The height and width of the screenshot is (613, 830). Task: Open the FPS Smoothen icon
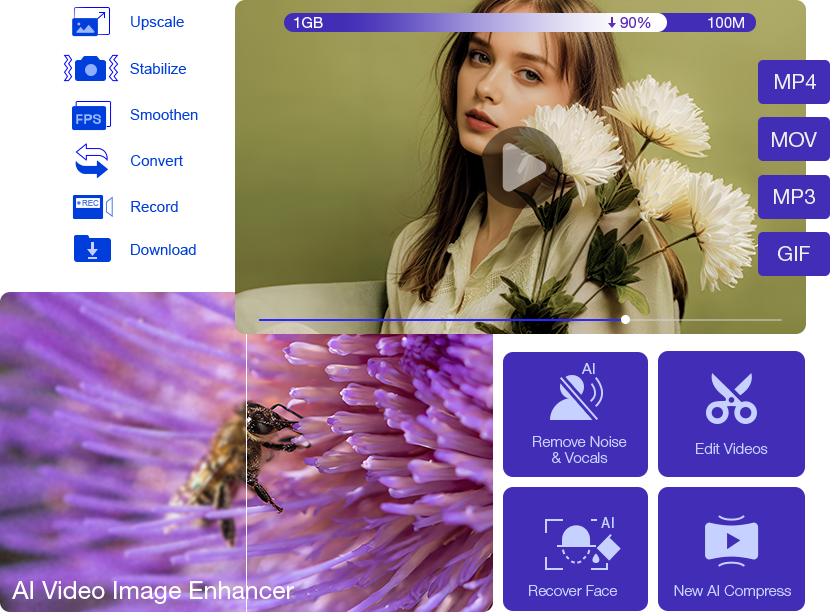90,116
